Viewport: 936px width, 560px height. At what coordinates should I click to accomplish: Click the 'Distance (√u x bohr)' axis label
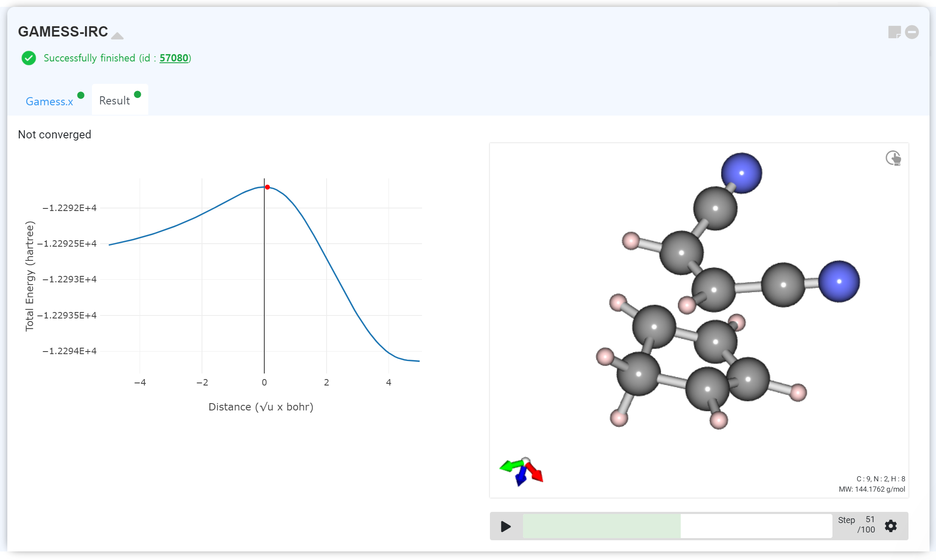(x=261, y=407)
